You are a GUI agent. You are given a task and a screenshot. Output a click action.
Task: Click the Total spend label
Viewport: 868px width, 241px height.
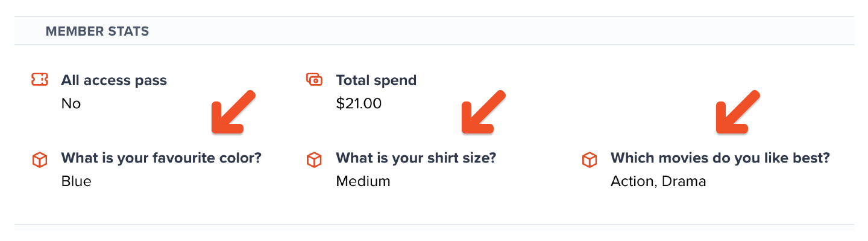[376, 80]
